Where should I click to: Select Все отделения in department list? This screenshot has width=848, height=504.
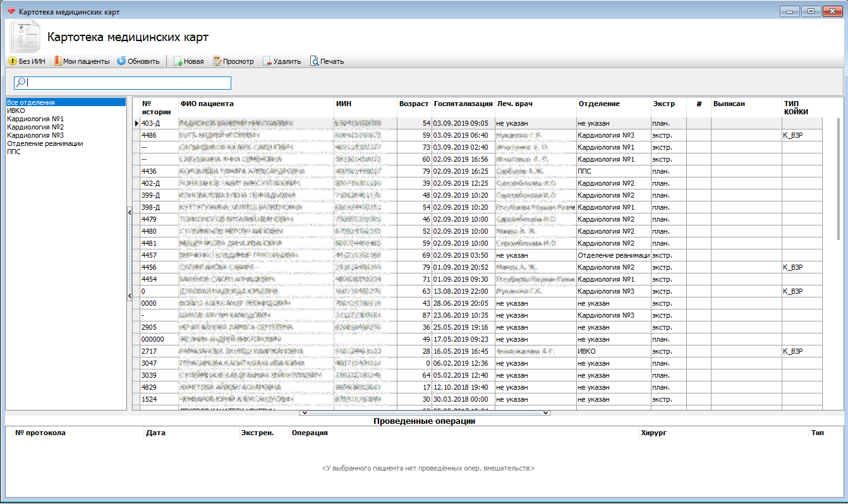66,102
